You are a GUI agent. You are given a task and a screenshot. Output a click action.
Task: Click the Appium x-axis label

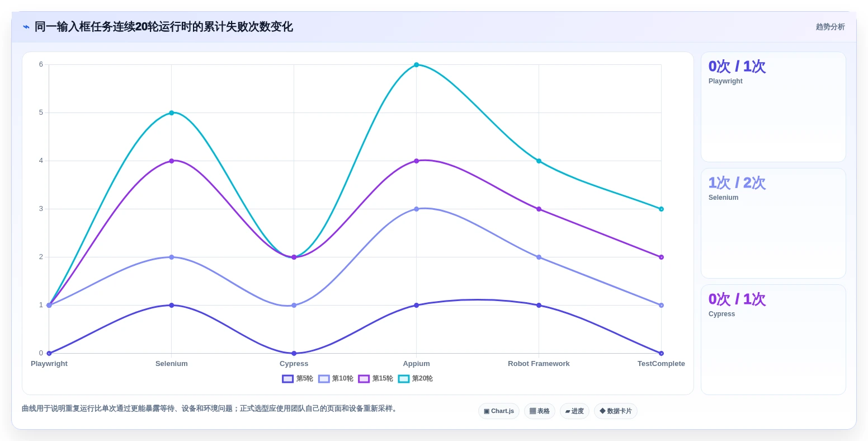tap(417, 364)
